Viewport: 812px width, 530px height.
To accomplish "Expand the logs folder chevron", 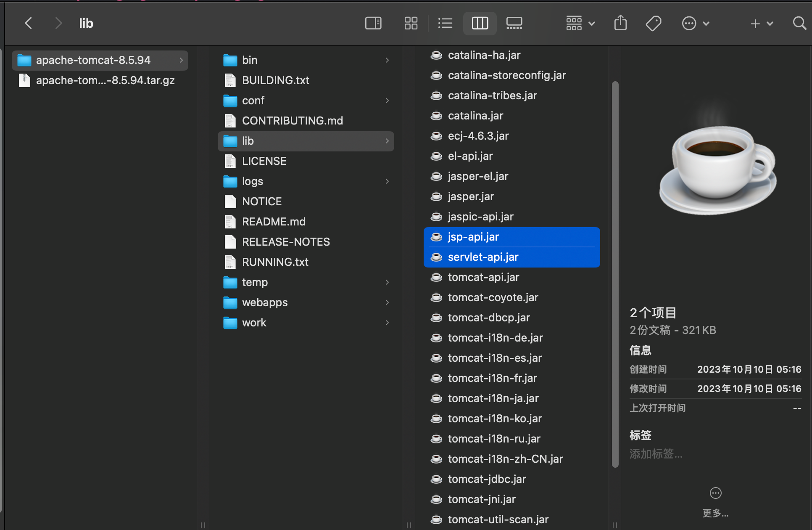I will tap(387, 181).
